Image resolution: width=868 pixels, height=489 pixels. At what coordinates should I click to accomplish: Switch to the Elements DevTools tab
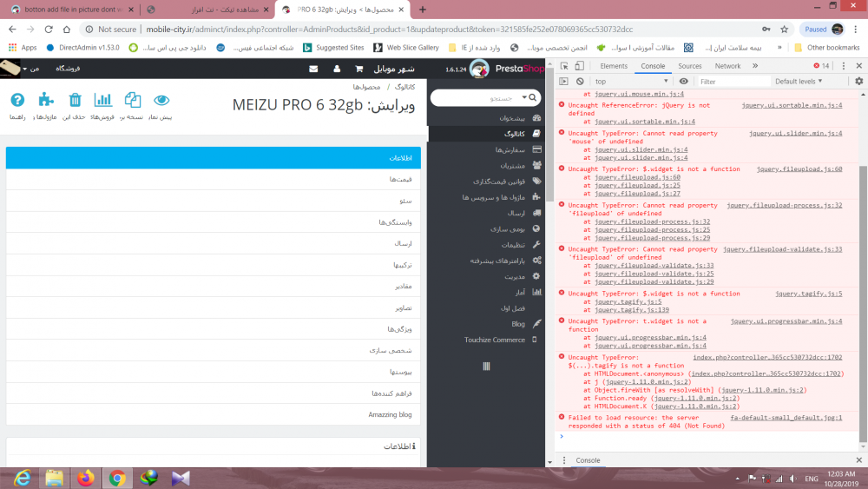(614, 66)
